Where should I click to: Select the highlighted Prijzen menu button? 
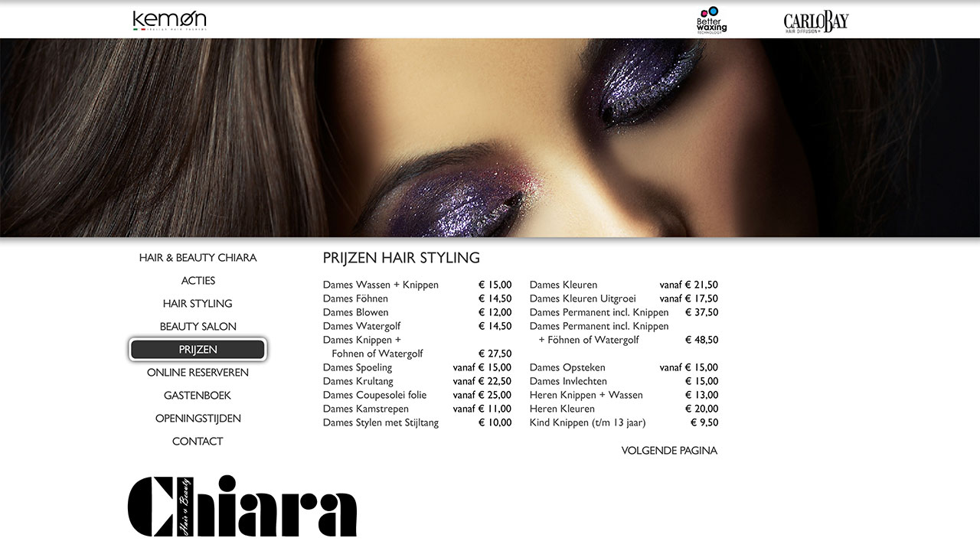(x=198, y=350)
